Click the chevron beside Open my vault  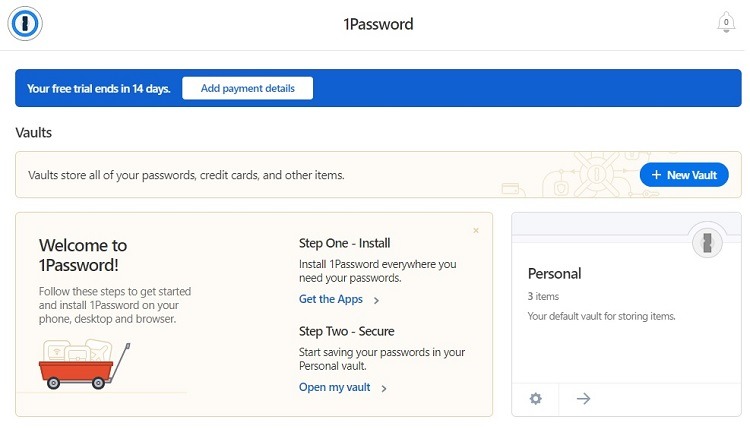pyautogui.click(x=384, y=388)
